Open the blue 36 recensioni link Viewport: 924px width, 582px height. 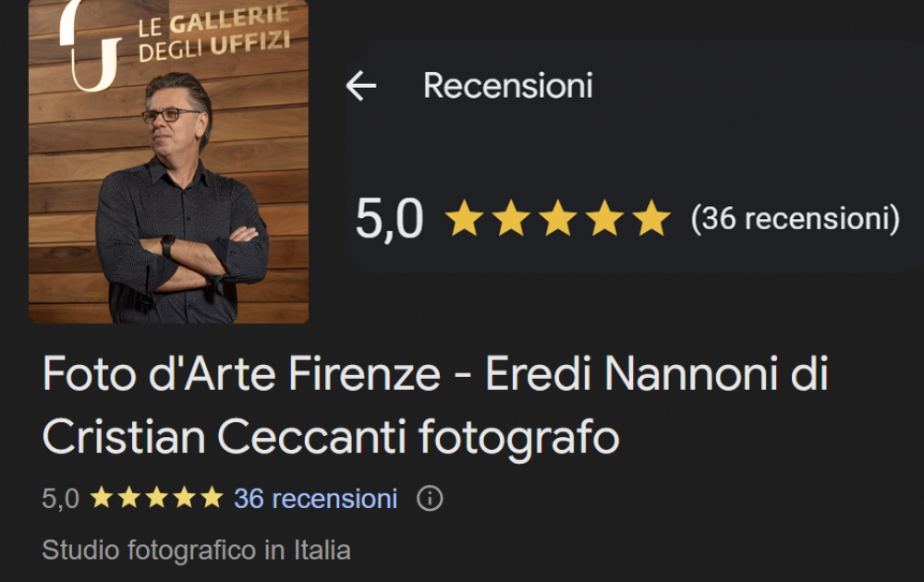[315, 499]
